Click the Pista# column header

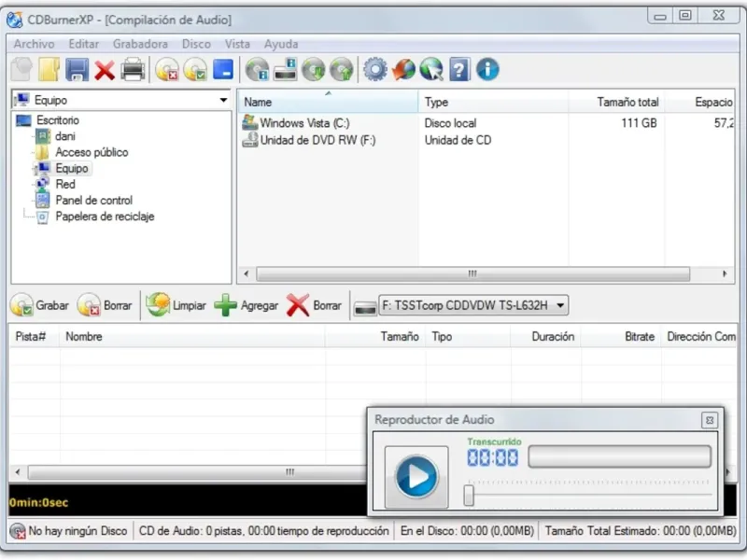[35, 337]
